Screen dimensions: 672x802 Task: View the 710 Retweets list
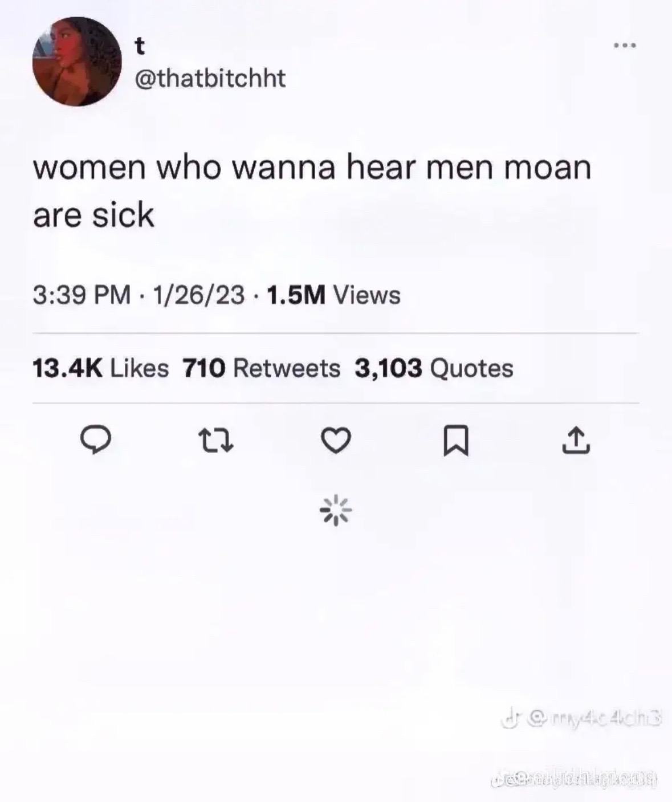pyautogui.click(x=261, y=368)
